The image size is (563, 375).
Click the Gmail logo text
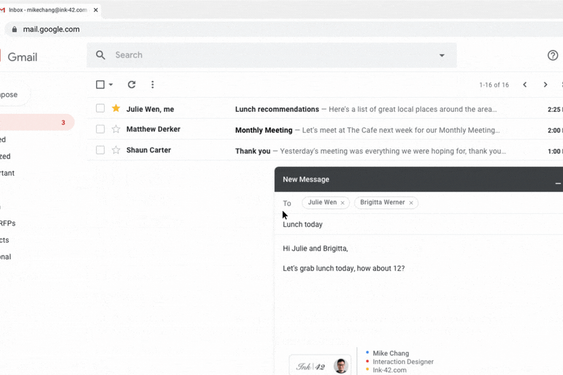tap(22, 57)
